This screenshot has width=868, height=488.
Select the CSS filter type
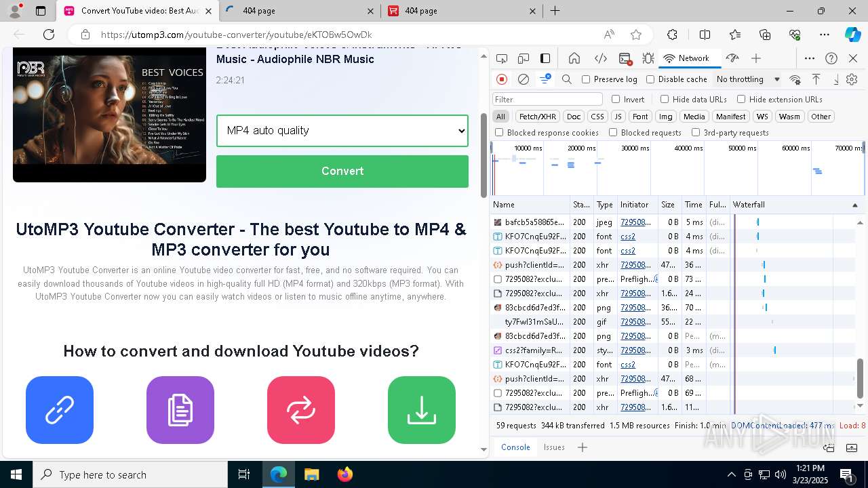point(597,117)
